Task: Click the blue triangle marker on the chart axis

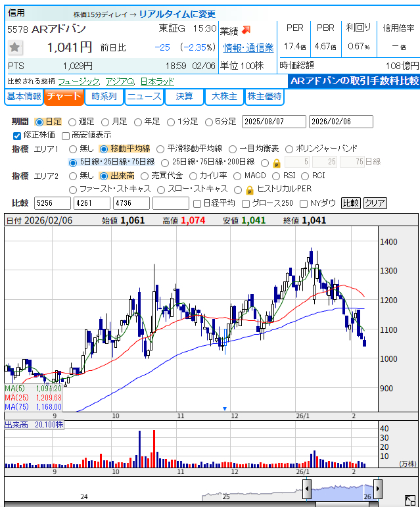Action: click(x=225, y=408)
